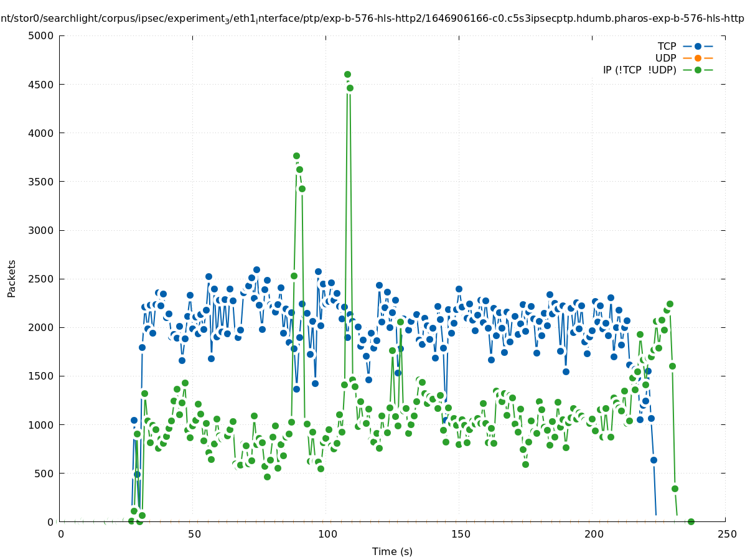Click the orange UDP legend marker

tap(698, 58)
